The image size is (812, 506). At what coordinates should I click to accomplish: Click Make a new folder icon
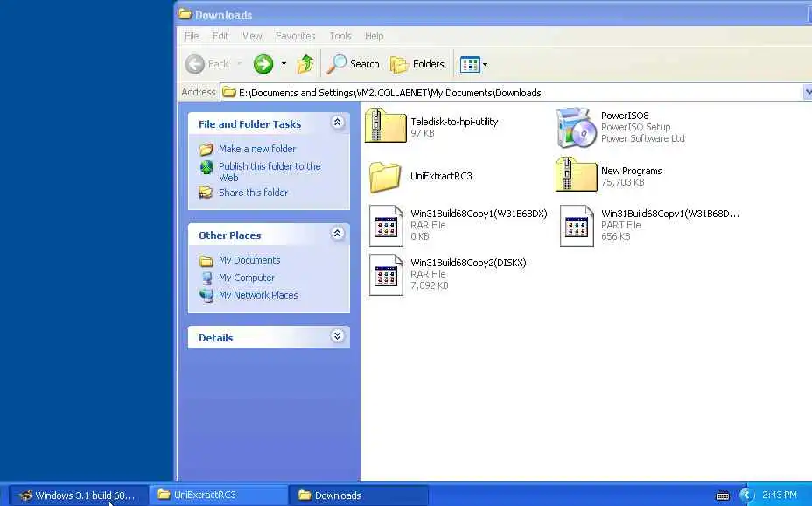pyautogui.click(x=206, y=149)
